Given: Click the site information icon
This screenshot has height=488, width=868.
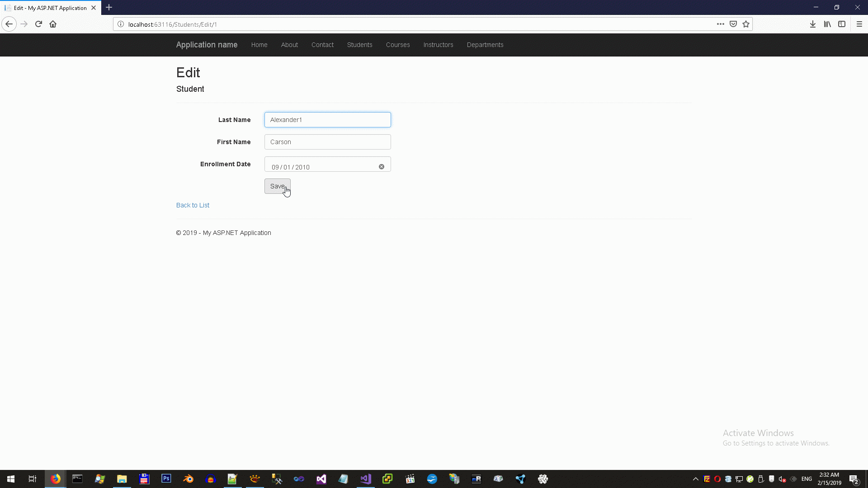Looking at the screenshot, I should (121, 24).
